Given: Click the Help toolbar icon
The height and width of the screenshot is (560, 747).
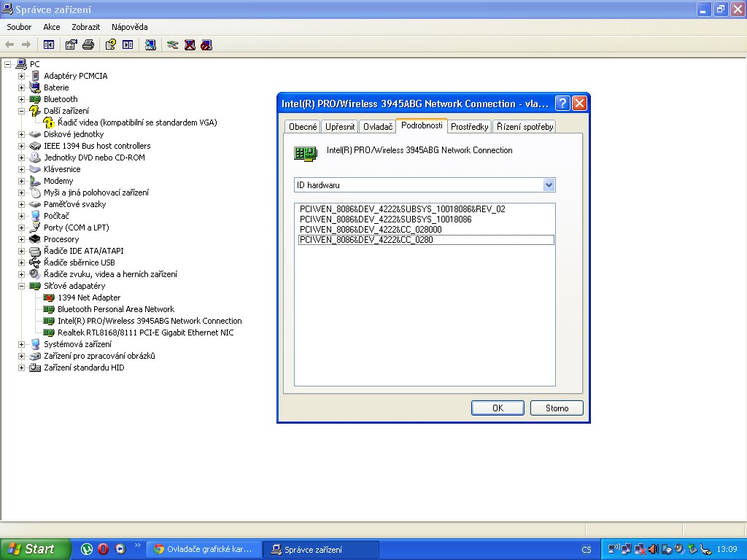Looking at the screenshot, I should point(110,44).
